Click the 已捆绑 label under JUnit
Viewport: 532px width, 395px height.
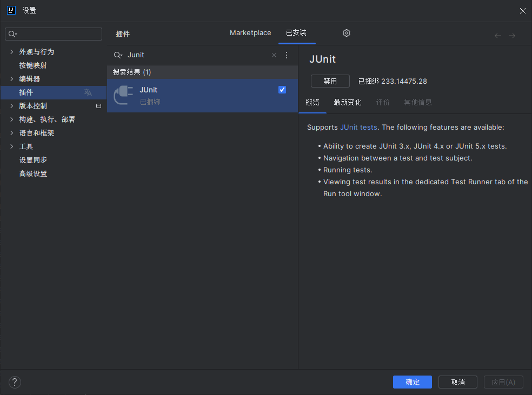pos(150,102)
